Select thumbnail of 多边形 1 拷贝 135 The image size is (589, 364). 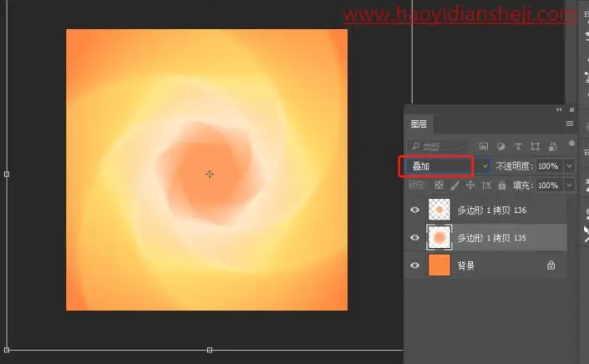tap(439, 237)
